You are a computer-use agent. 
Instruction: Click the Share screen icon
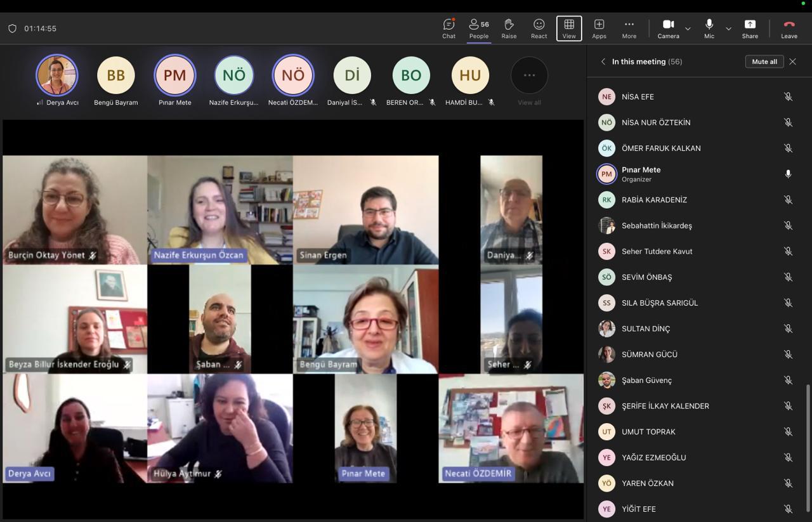(750, 29)
